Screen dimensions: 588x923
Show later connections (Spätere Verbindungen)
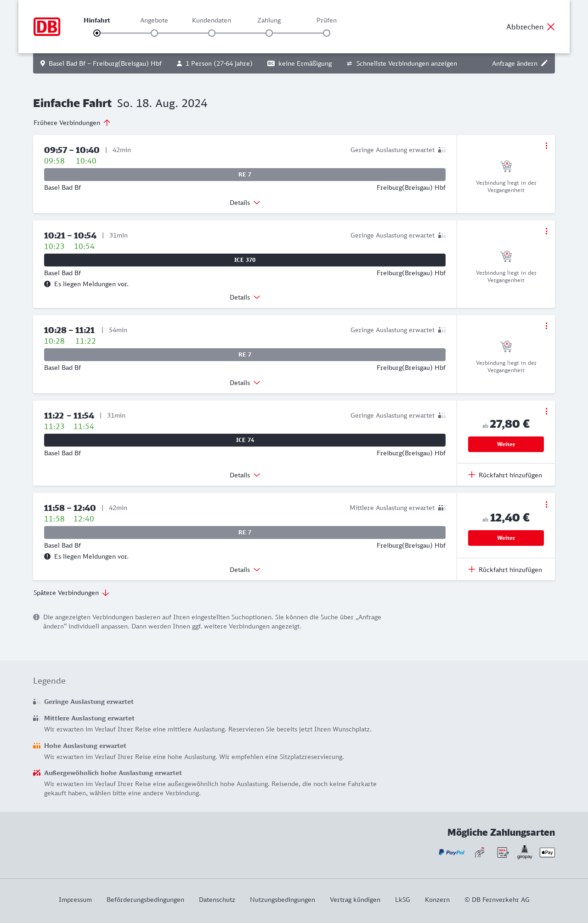click(x=71, y=593)
